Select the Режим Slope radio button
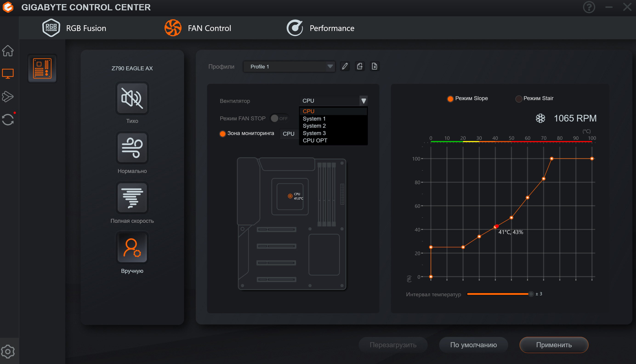Screen dimensions: 636x364 click(450, 99)
